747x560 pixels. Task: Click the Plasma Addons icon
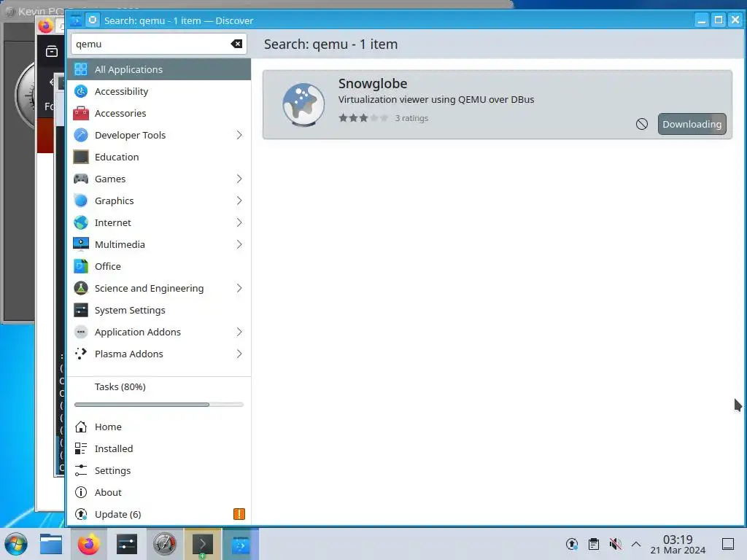click(x=81, y=354)
